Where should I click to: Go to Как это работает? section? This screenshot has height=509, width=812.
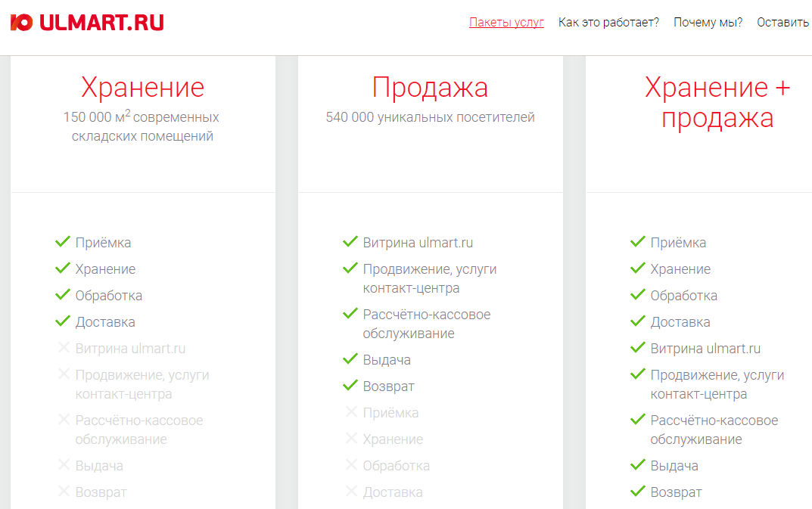click(608, 22)
